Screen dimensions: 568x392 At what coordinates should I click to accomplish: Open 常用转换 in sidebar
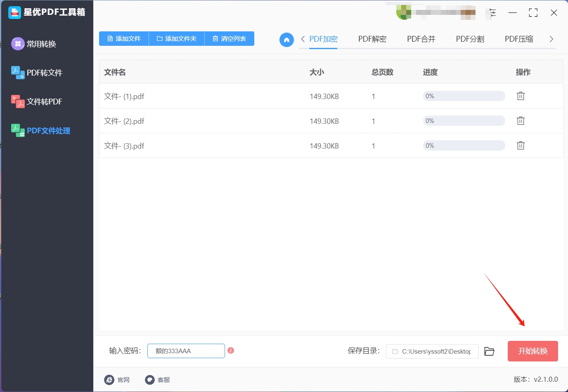click(x=34, y=44)
